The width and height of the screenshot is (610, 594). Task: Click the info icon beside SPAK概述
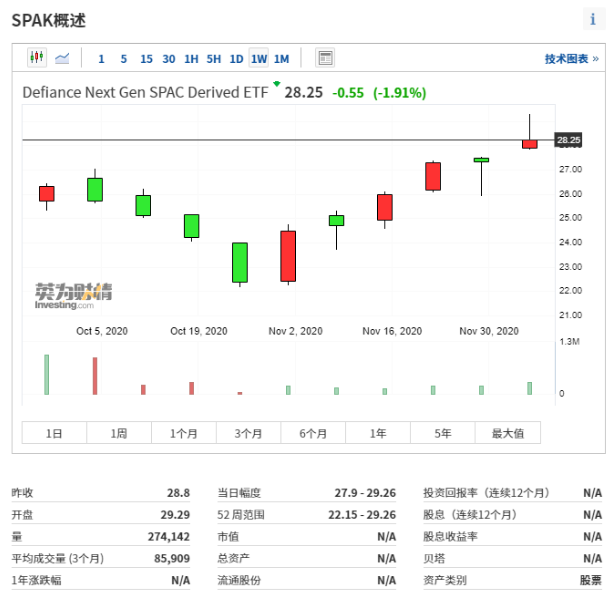pos(593,19)
